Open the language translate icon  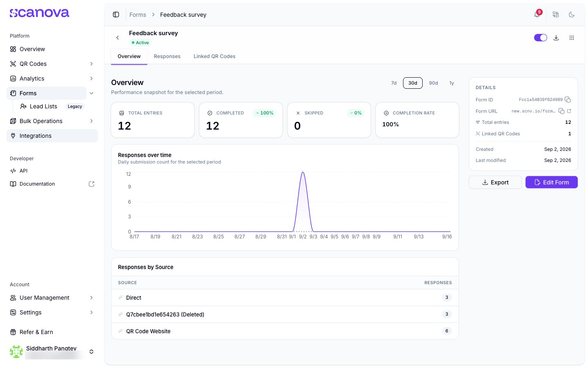[556, 15]
